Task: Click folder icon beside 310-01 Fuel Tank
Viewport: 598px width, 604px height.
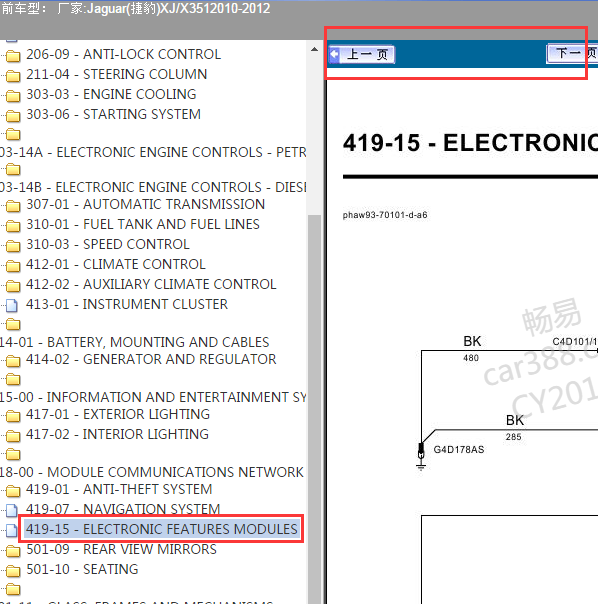Action: pos(13,226)
